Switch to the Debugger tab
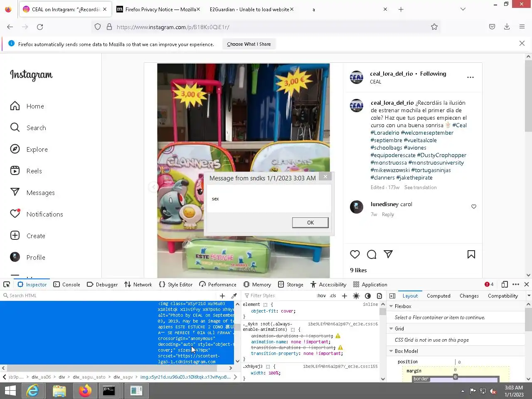The image size is (532, 399). (102, 285)
